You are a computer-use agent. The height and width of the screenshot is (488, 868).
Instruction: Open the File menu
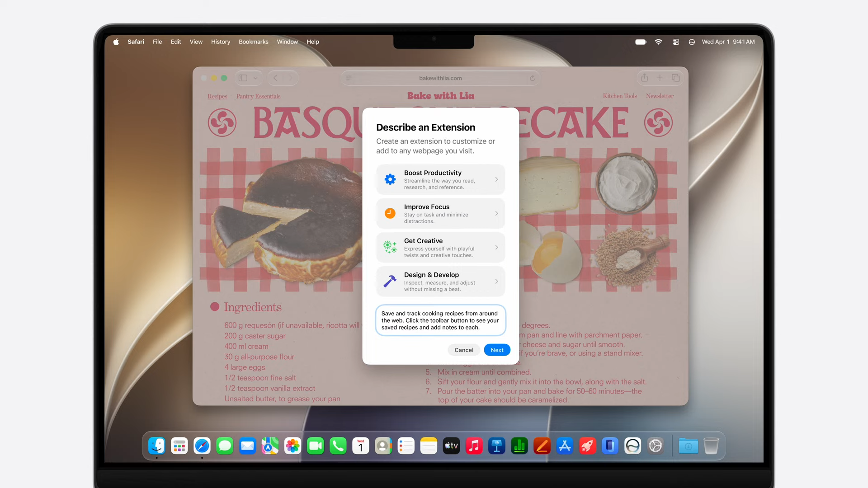157,42
